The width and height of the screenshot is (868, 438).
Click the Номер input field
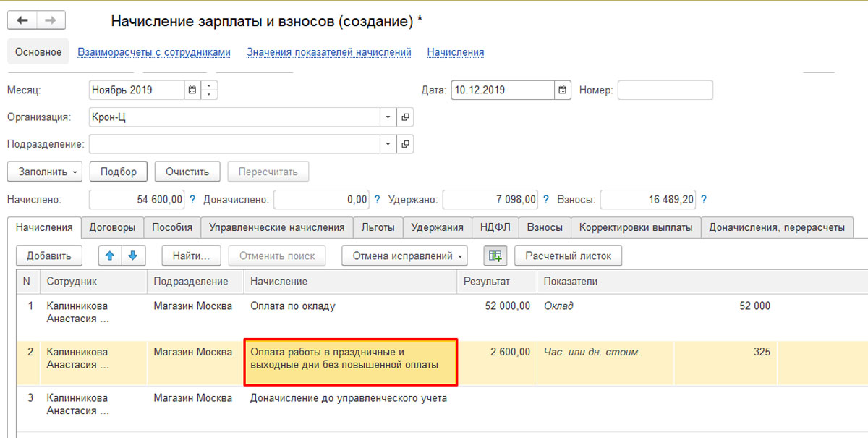coord(665,90)
